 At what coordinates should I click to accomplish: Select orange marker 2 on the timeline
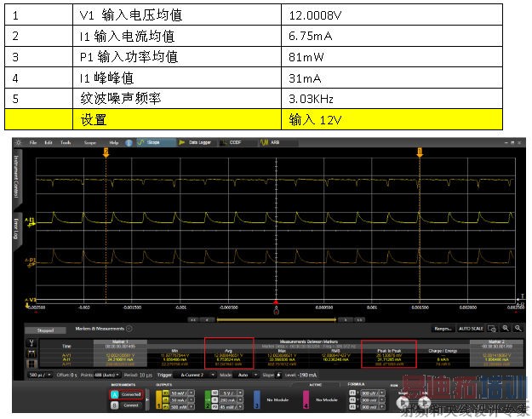106,152
